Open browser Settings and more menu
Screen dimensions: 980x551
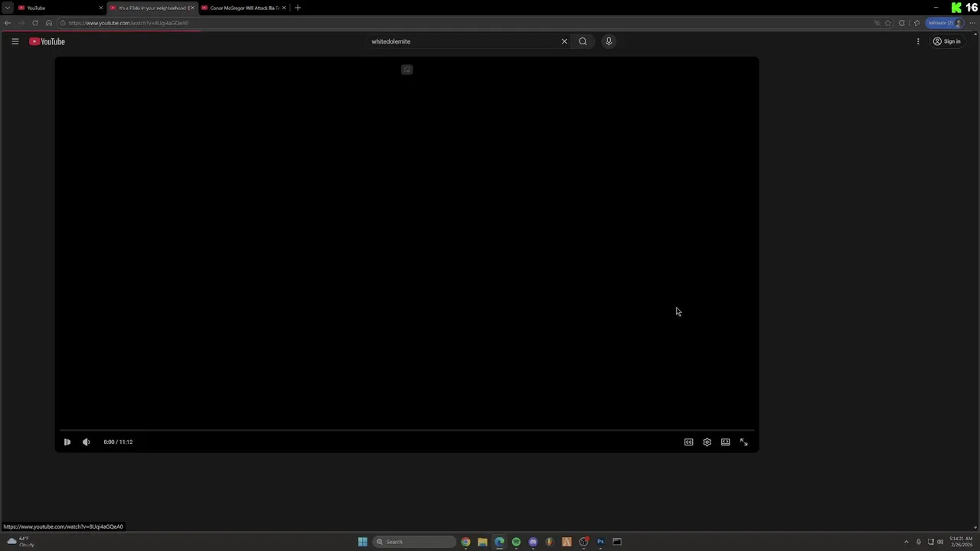tap(972, 23)
